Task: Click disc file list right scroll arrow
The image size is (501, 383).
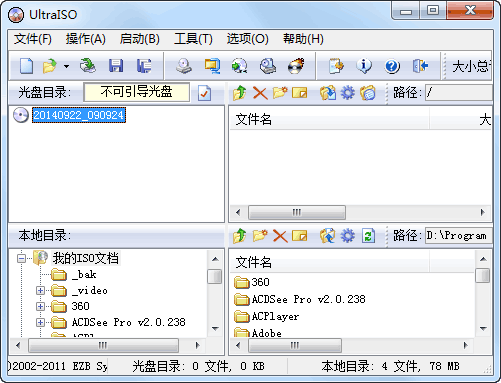Action: [483, 212]
